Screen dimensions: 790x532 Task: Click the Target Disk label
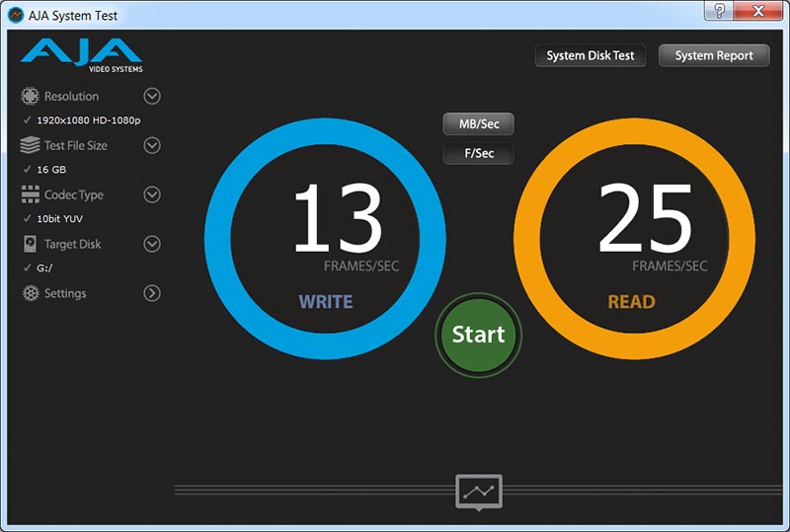coord(72,244)
